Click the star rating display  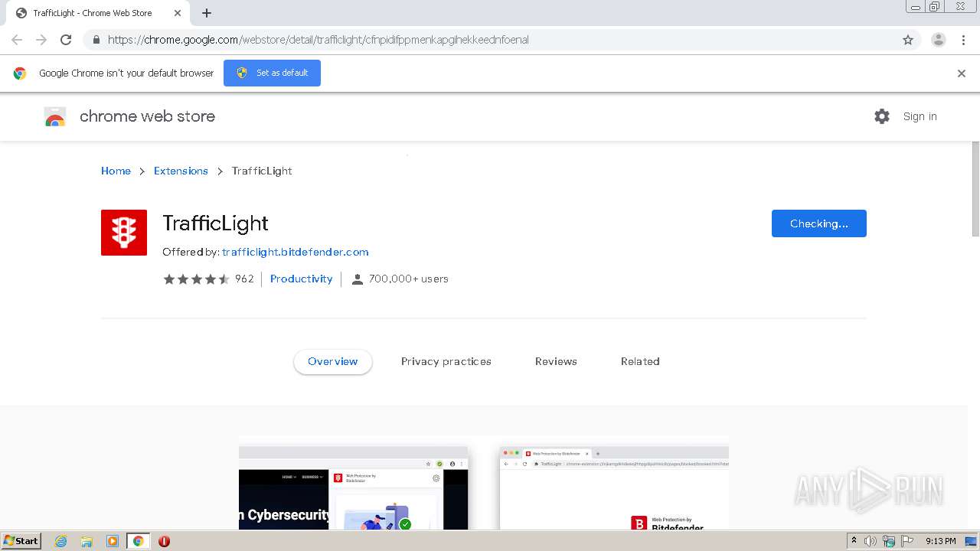coord(196,279)
